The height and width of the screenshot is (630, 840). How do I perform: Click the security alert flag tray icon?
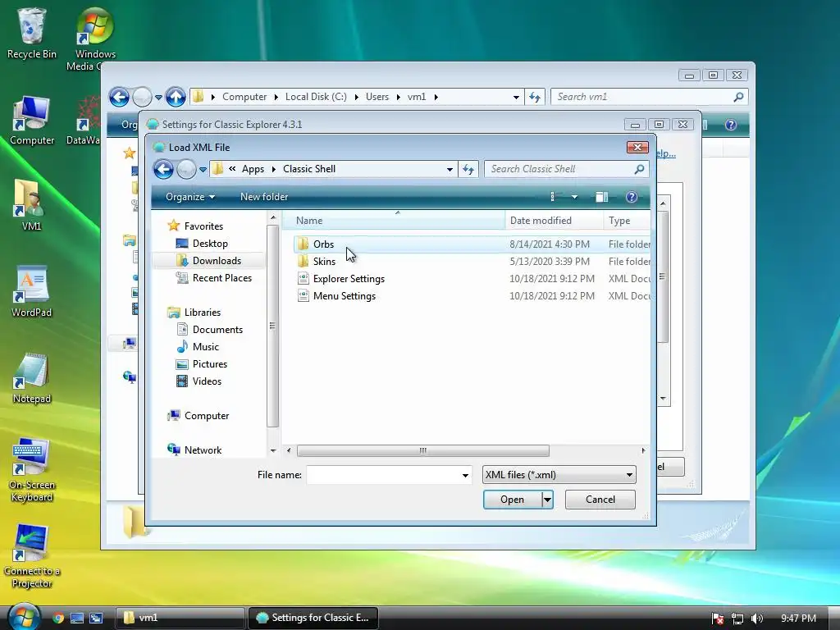click(718, 619)
